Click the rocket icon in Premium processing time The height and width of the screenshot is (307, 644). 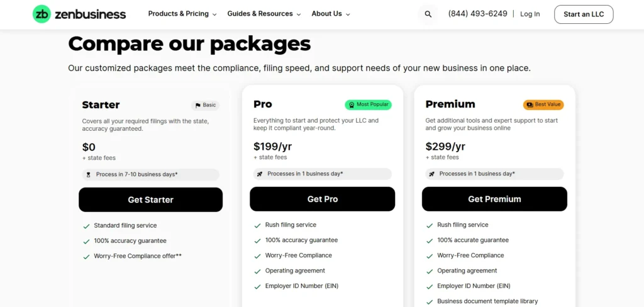click(431, 174)
